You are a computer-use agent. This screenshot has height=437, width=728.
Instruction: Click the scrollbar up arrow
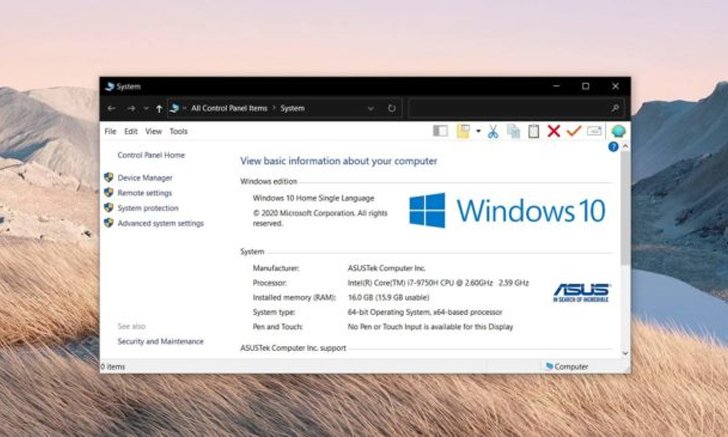coord(625,146)
